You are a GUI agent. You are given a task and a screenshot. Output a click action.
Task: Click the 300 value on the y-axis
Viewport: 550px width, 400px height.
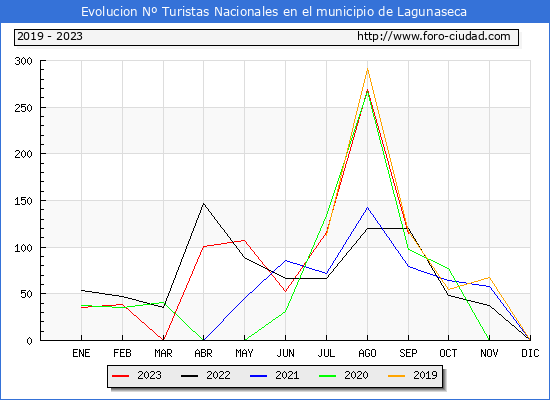click(x=24, y=61)
